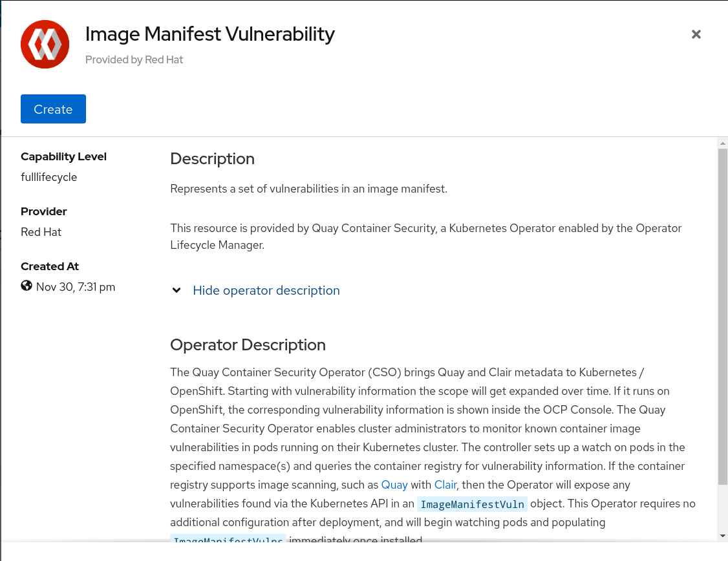Select the fulllifecycle capability level value

pos(49,177)
